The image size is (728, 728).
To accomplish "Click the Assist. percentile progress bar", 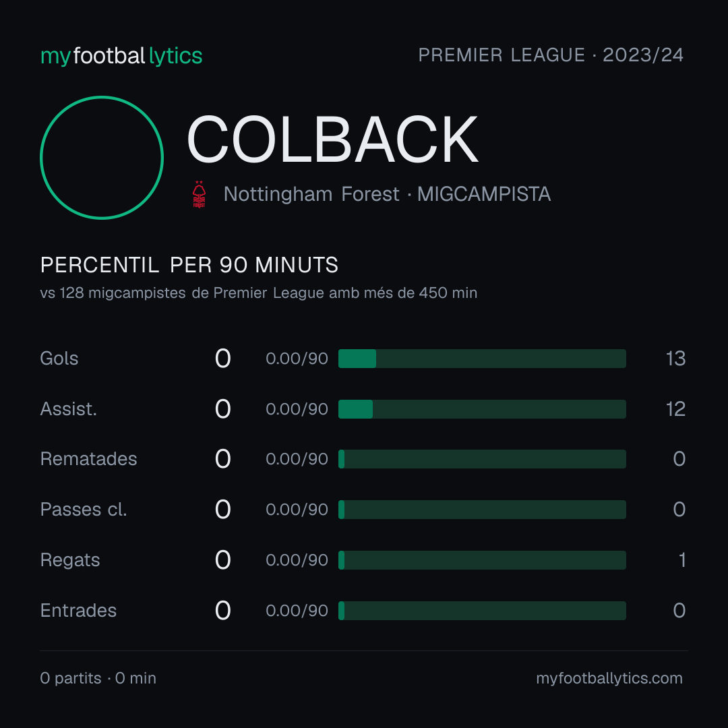I will point(482,409).
